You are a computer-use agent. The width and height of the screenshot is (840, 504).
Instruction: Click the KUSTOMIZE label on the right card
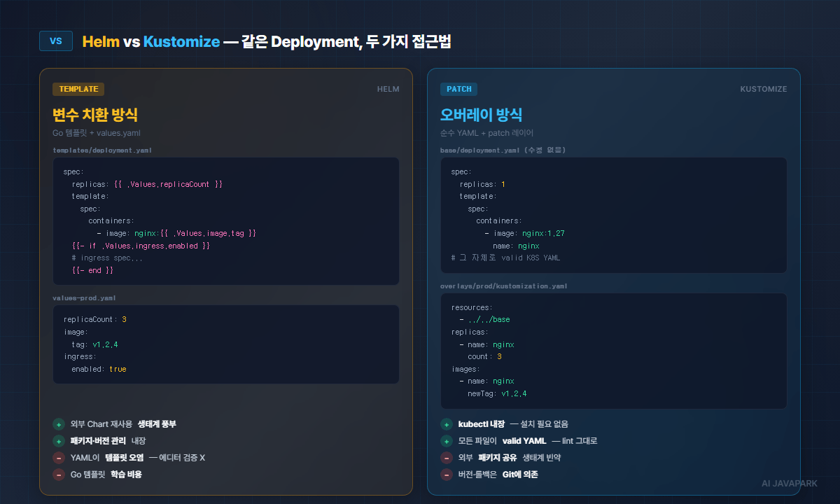pos(763,89)
